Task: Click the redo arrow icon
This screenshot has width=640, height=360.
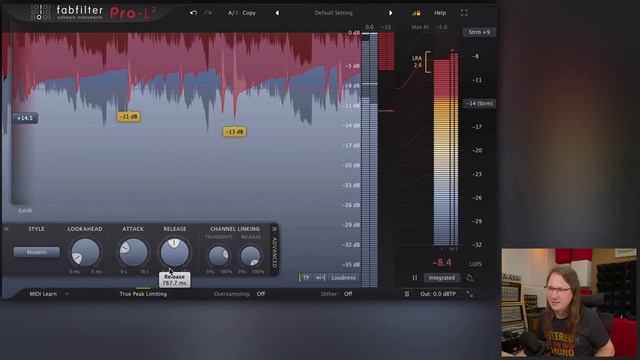Action: pos(208,13)
